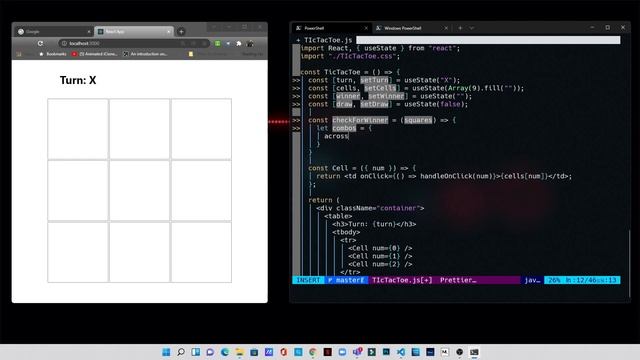View site information icon in address bar

[x=64, y=43]
